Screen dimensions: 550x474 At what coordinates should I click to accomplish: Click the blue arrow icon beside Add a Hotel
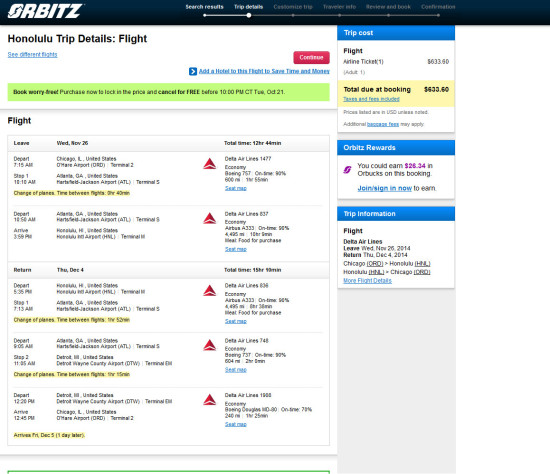click(x=193, y=71)
